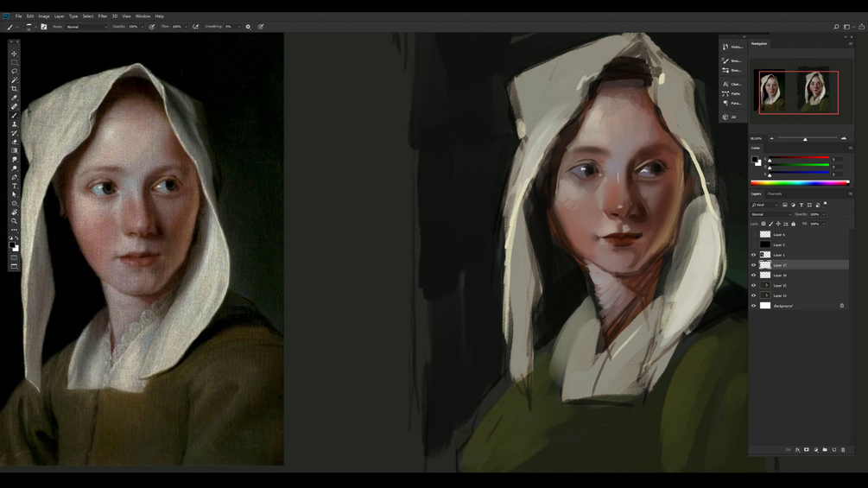Screen dimensions: 868x488
Task: Show Layer 6 visibility
Action: coord(753,235)
